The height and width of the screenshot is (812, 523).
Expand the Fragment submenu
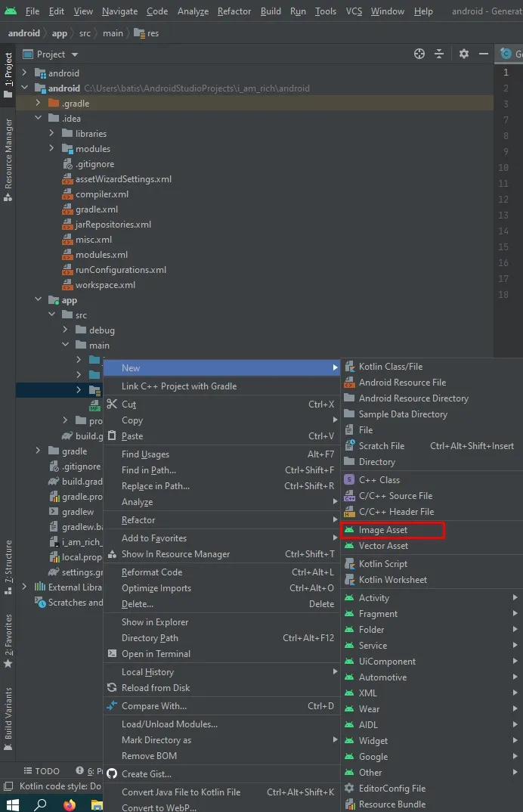(432, 614)
